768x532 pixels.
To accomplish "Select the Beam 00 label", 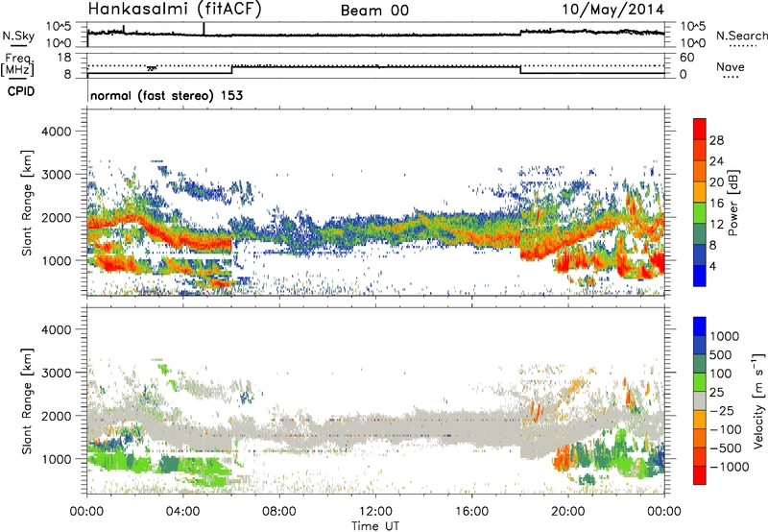I will tap(374, 11).
